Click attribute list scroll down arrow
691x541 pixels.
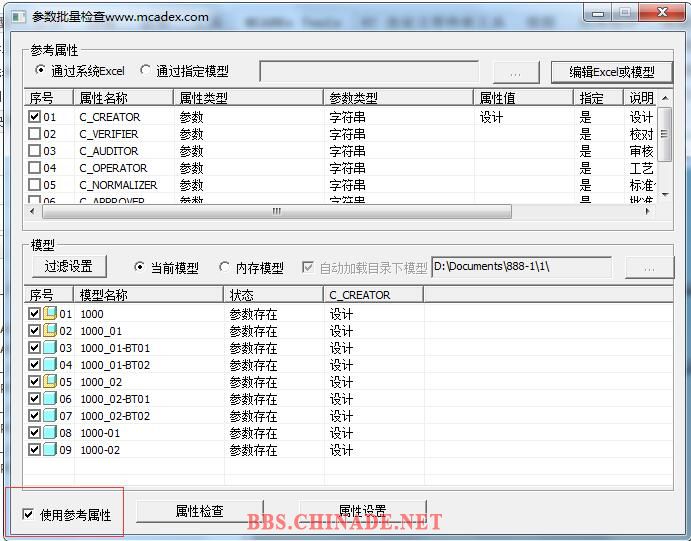[x=665, y=194]
